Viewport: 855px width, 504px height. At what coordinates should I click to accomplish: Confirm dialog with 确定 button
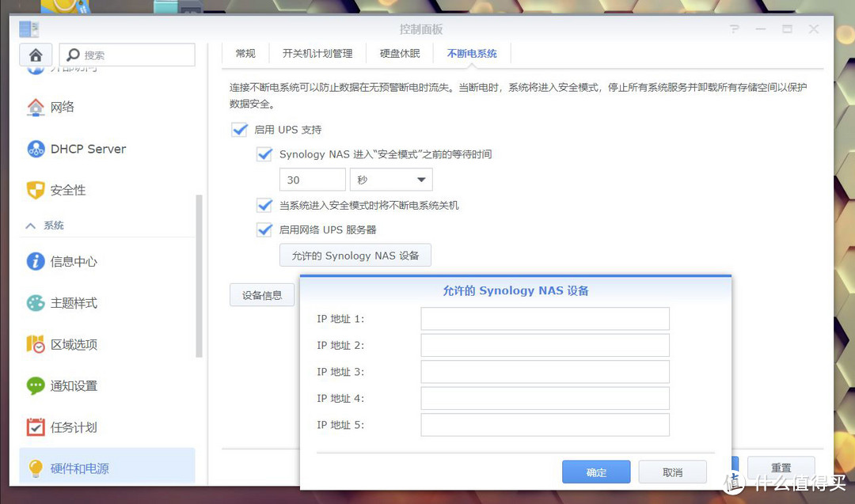596,472
